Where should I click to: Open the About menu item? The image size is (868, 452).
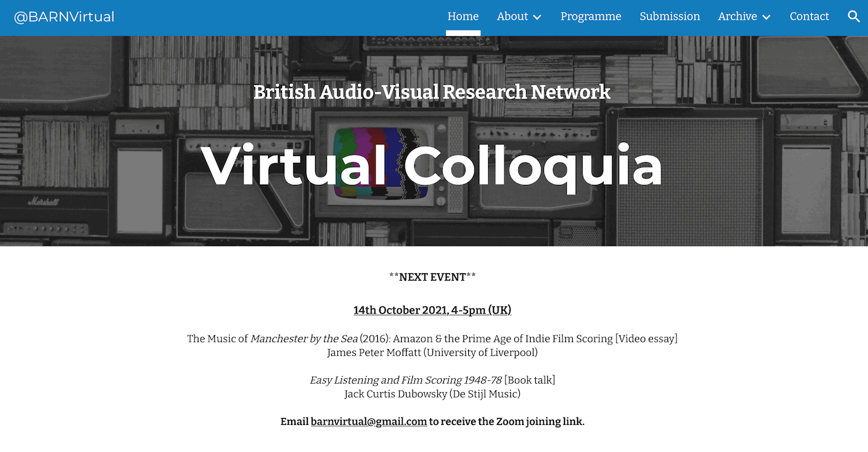[512, 17]
